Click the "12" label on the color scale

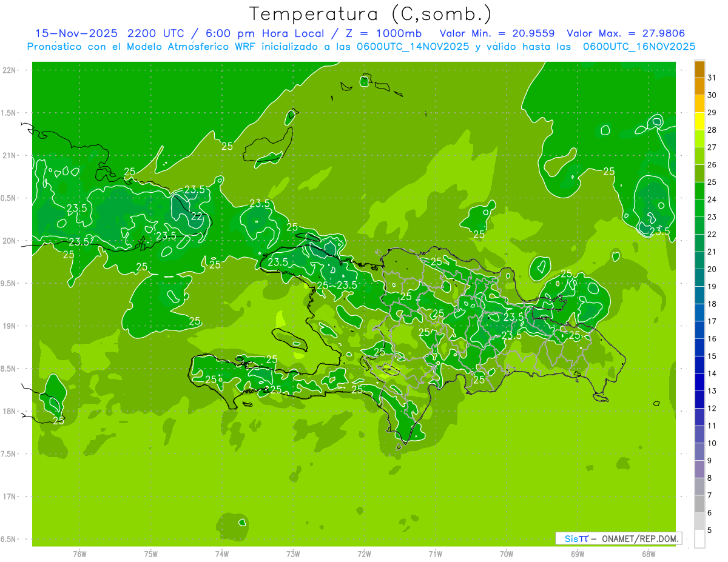click(x=712, y=409)
